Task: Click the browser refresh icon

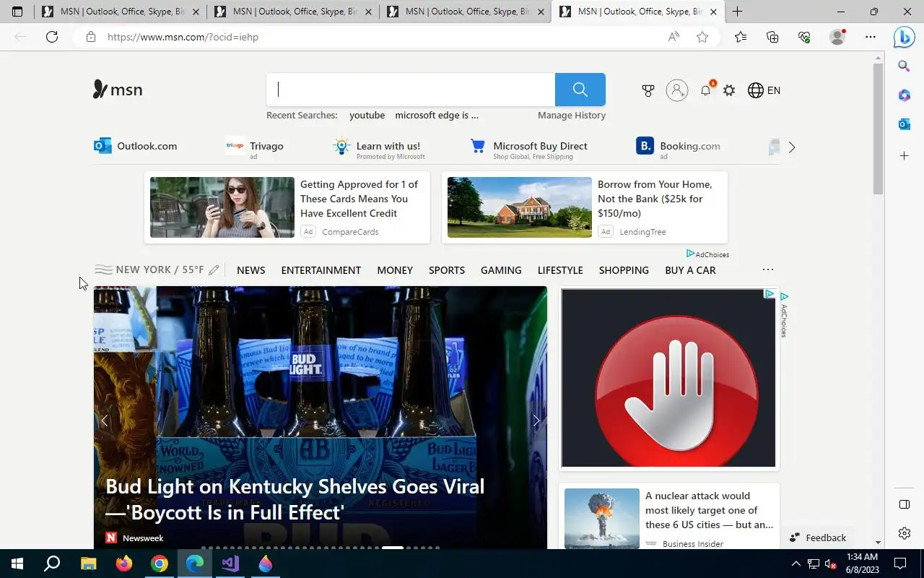Action: pos(52,37)
